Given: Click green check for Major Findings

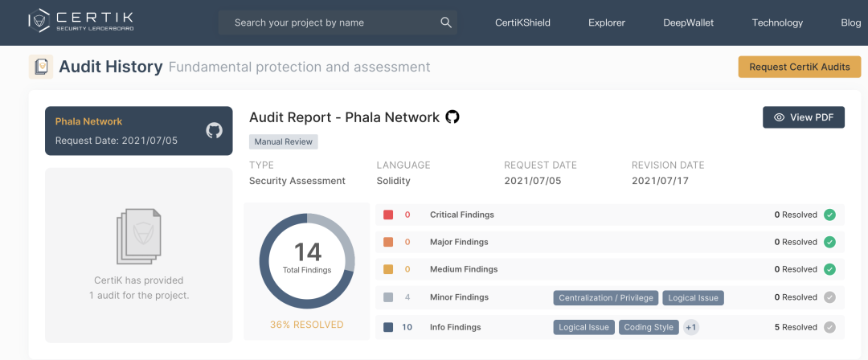Looking at the screenshot, I should tap(829, 242).
